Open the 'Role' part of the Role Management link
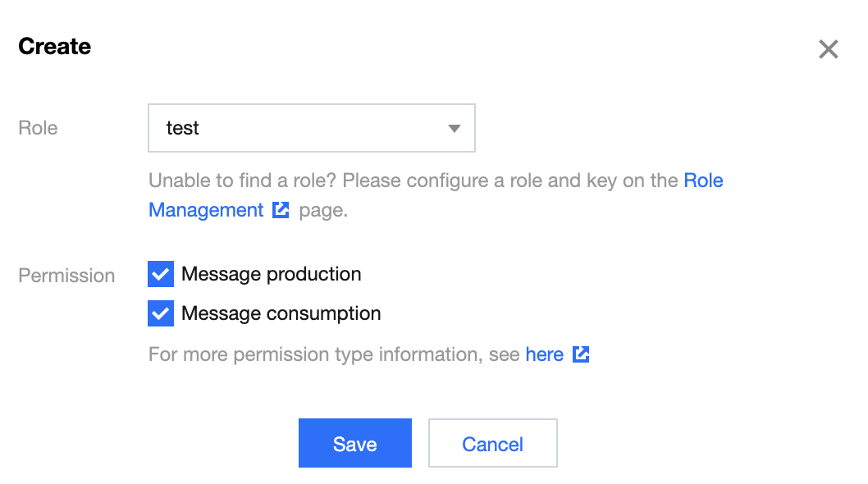The height and width of the screenshot is (484, 868). coord(704,180)
